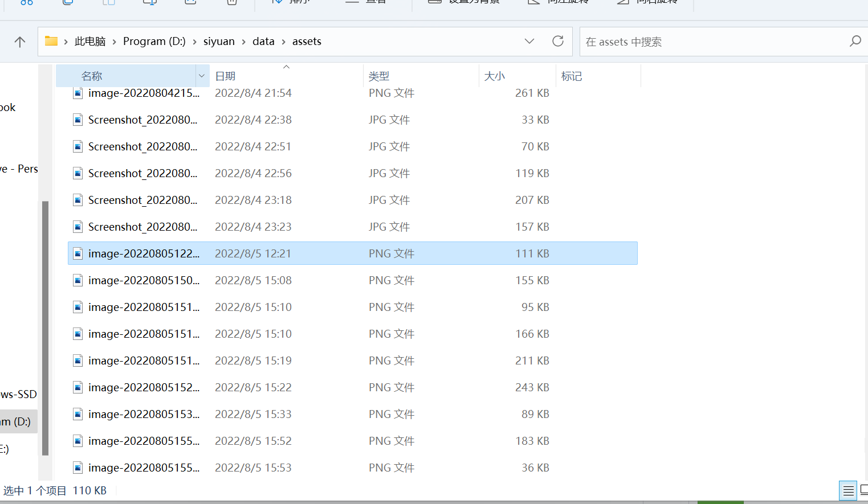
Task: Click the icon of the selected 111 KB PNG
Action: pos(78,253)
